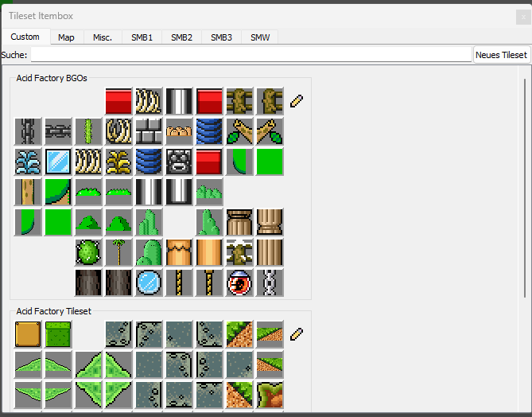Choose the thin green cactus tile
This screenshot has height=417, width=532.
click(88, 131)
